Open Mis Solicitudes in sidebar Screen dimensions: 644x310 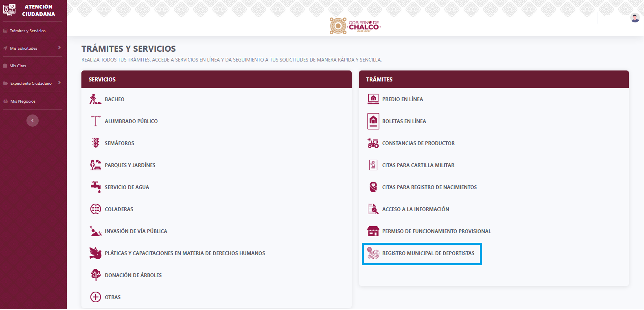tap(24, 48)
